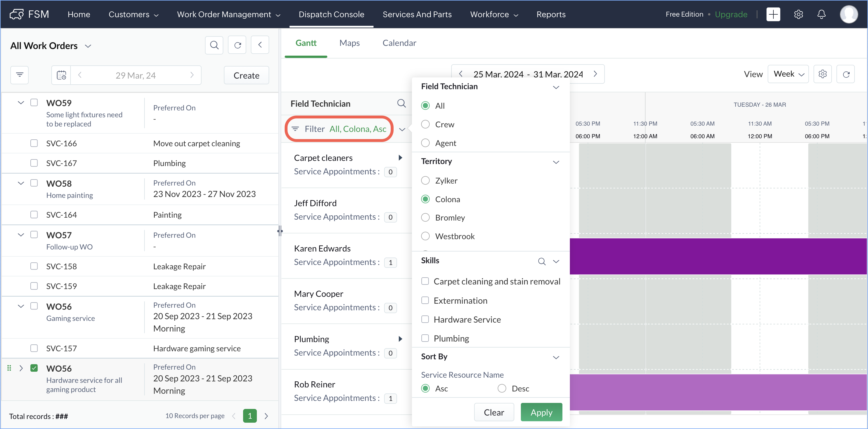This screenshot has height=429, width=868.
Task: Choose Desc sort order
Action: 502,389
